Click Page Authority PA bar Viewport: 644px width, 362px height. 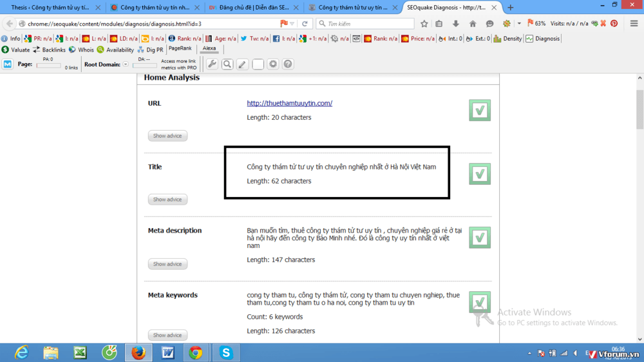[48, 65]
